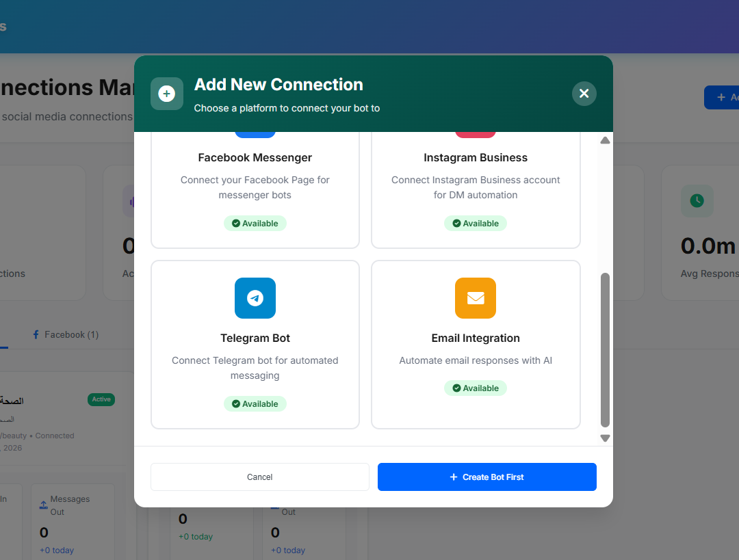This screenshot has width=739, height=560.
Task: Click the orange Email envelope icon
Action: click(476, 298)
